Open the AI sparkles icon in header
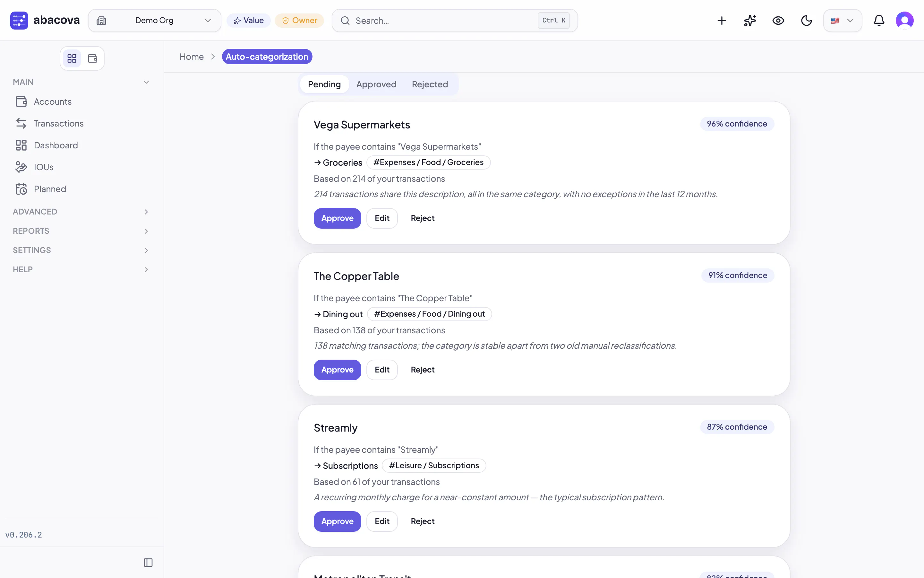 [750, 21]
